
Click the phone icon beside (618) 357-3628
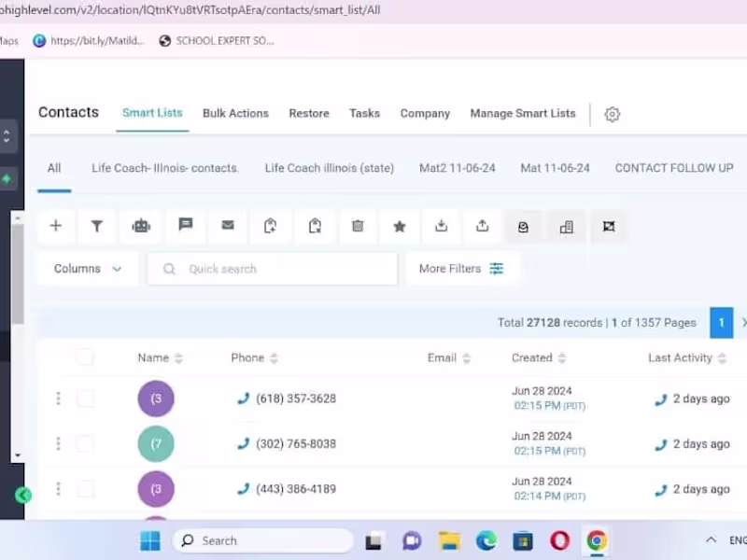[244, 399]
